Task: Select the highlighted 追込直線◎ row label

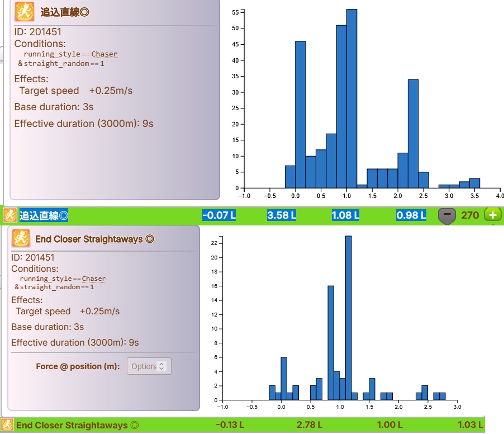Action: [x=44, y=215]
